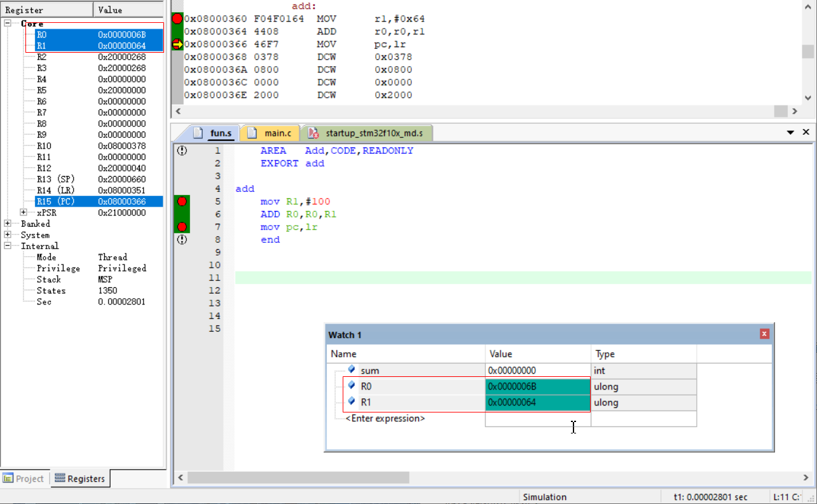Click the States value 1350
This screenshot has height=504, width=817.
click(107, 290)
